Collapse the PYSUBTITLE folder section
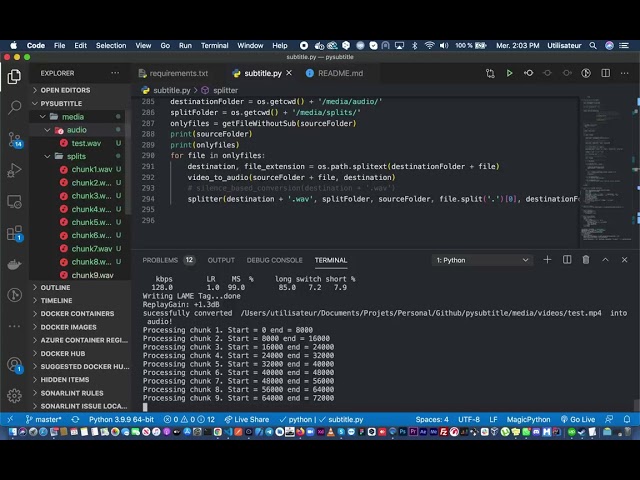The image size is (640, 480). 61,103
